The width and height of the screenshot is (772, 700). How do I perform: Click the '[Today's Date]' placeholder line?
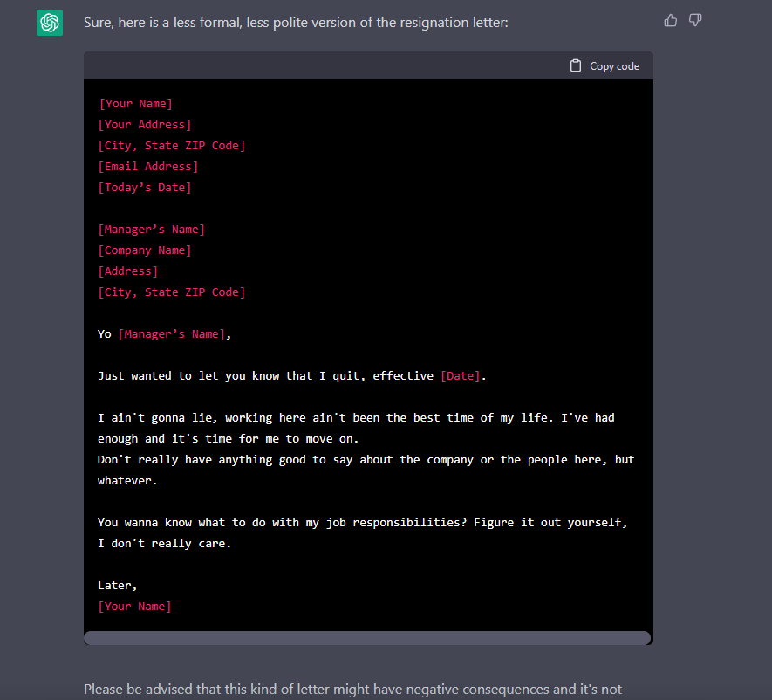(x=145, y=187)
